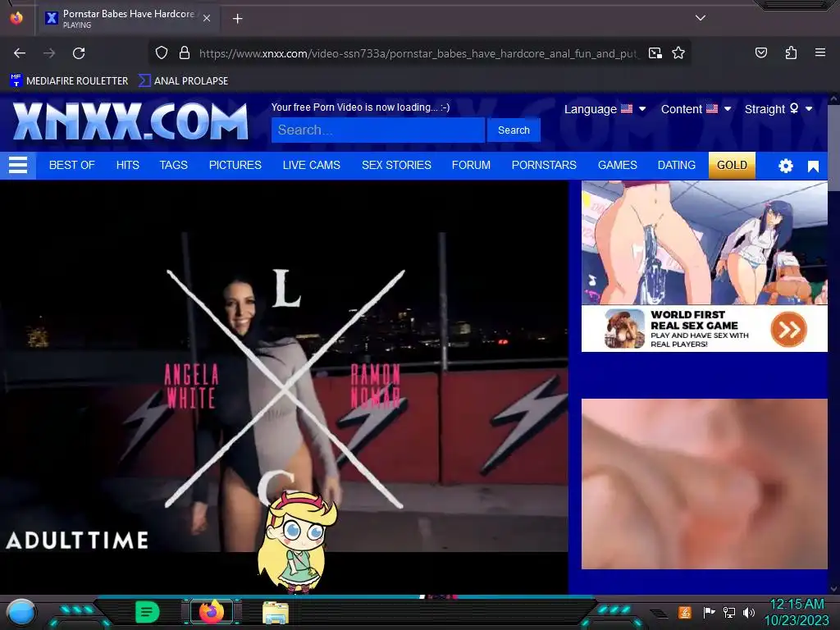Click the orange arrow button in the ad banner
The width and height of the screenshot is (840, 630).
tap(788, 328)
